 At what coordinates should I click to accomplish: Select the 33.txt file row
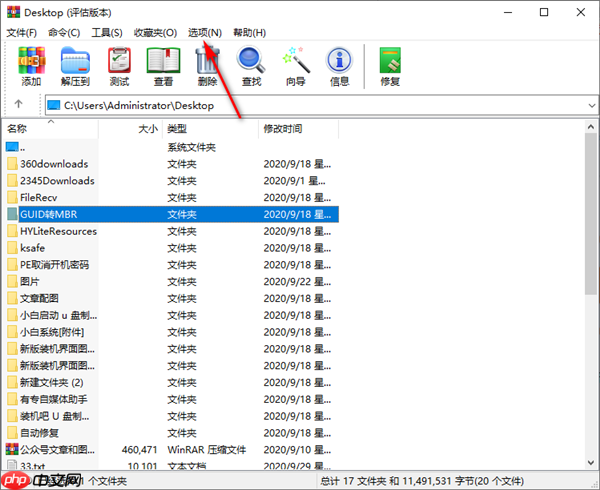click(173, 466)
